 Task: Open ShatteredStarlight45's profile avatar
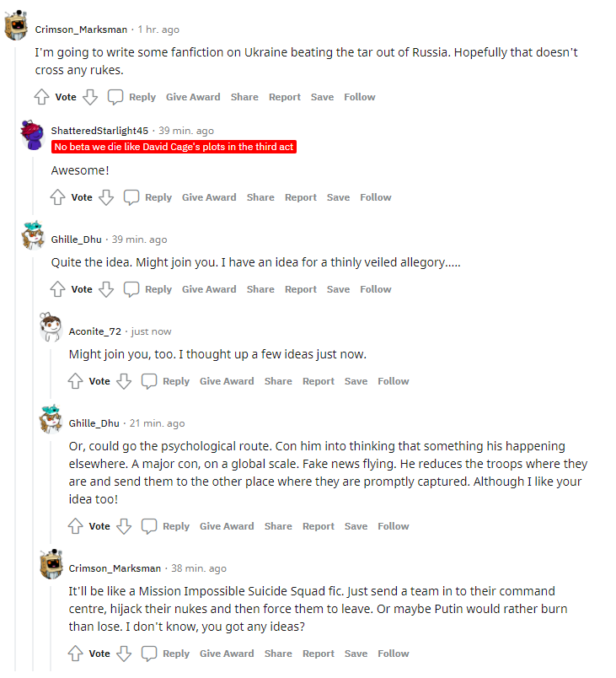(35, 135)
